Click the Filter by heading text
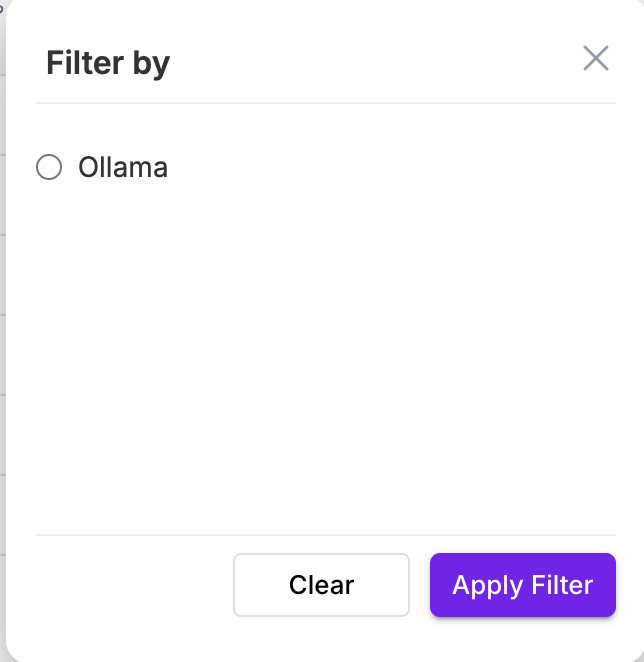The height and width of the screenshot is (662, 644). (108, 63)
